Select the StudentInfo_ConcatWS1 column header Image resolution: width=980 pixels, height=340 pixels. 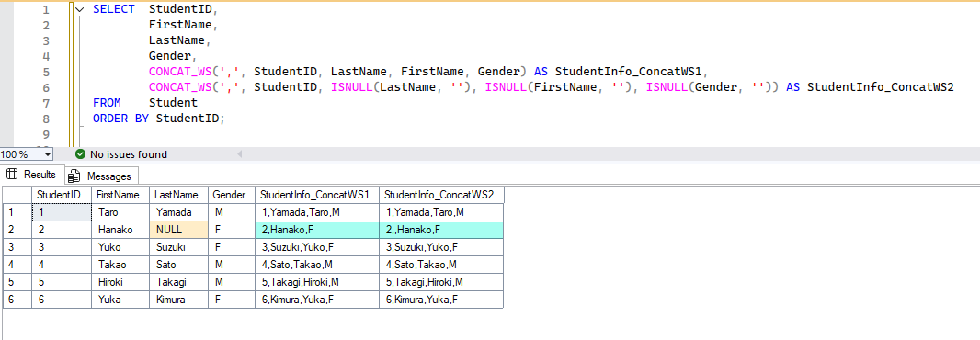(x=317, y=195)
